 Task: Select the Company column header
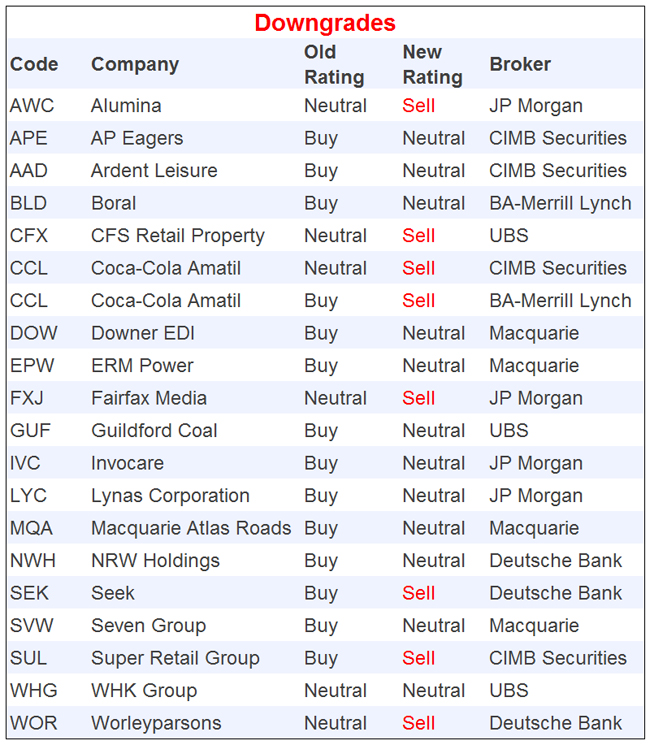click(x=135, y=64)
